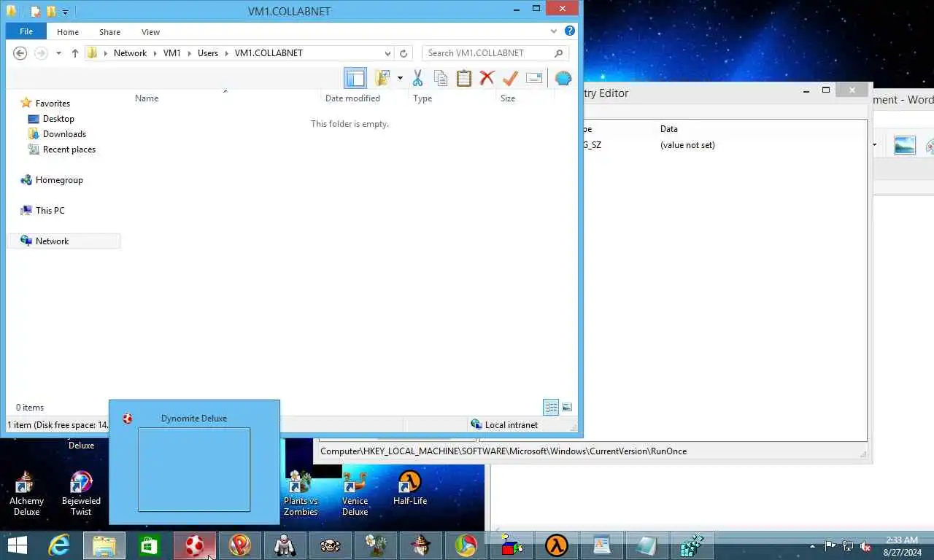This screenshot has width=934, height=560.
Task: Click the muted volume tray icon
Action: [x=866, y=545]
